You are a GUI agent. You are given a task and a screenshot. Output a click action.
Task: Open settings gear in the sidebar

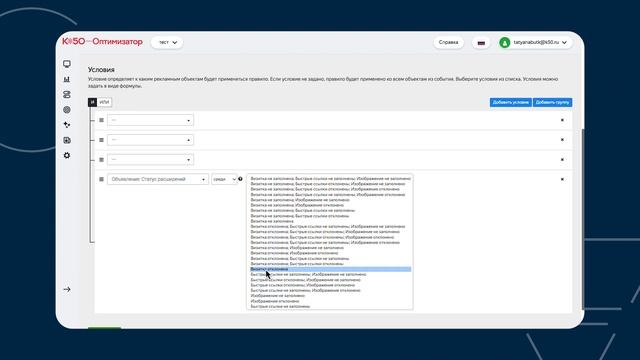pyautogui.click(x=67, y=156)
